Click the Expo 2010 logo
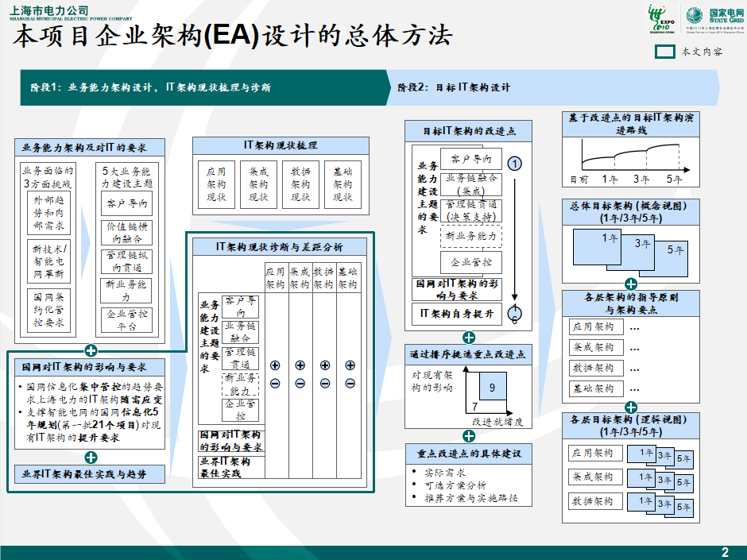The image size is (747, 560). click(x=662, y=19)
